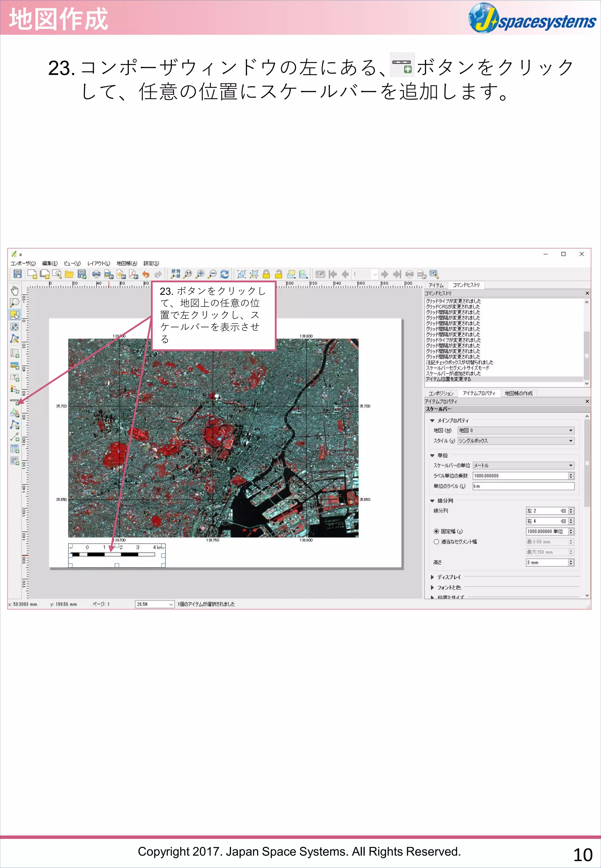Click the 単位のラベル input field with km
The image size is (601, 868).
pyautogui.click(x=523, y=486)
